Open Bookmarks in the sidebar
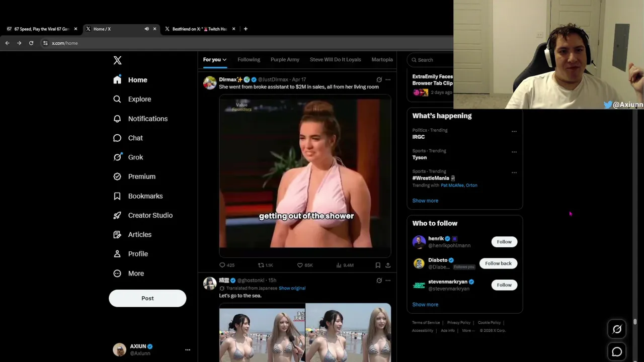The width and height of the screenshot is (644, 362). (138, 196)
